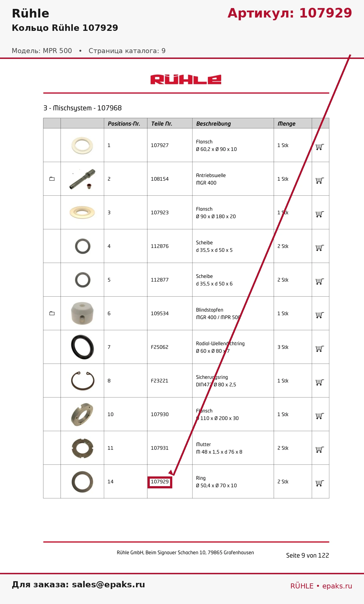Image resolution: width=364 pixels, height=604 pixels.
Task: Open folder icon beside Antriebswelle row
Action: click(52, 179)
